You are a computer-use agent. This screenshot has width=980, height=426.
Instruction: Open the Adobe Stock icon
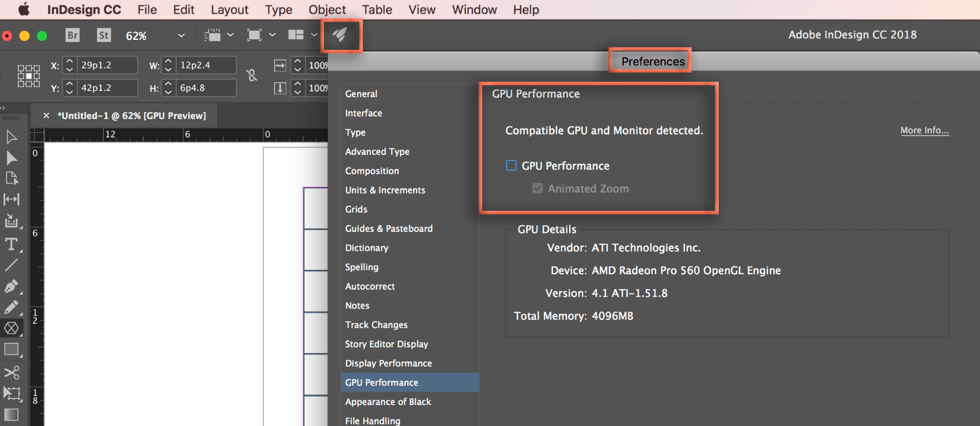click(x=104, y=35)
